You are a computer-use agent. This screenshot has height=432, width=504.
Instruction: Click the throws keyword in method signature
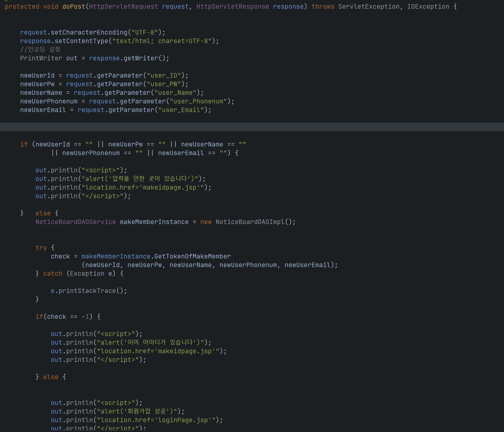(x=323, y=6)
